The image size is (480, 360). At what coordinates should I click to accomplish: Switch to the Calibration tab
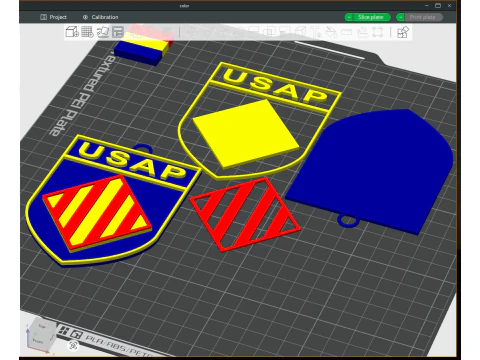100,17
